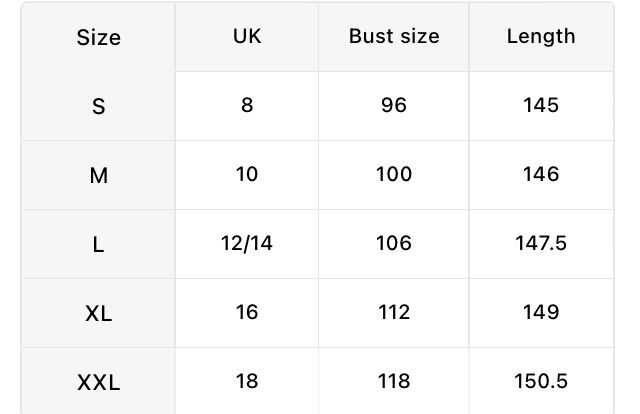Click length 149 cell

541,312
